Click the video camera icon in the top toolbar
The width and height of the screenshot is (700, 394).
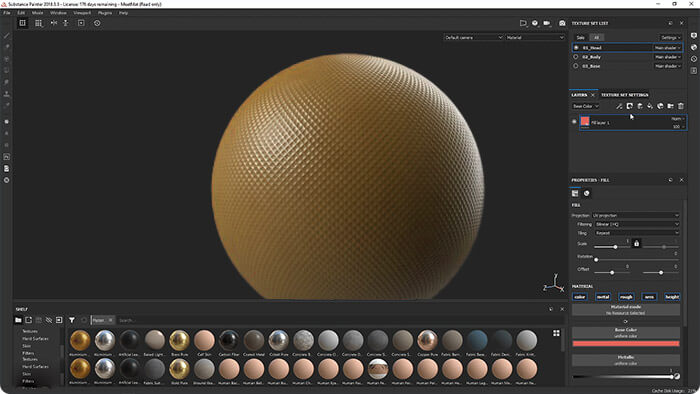click(547, 23)
